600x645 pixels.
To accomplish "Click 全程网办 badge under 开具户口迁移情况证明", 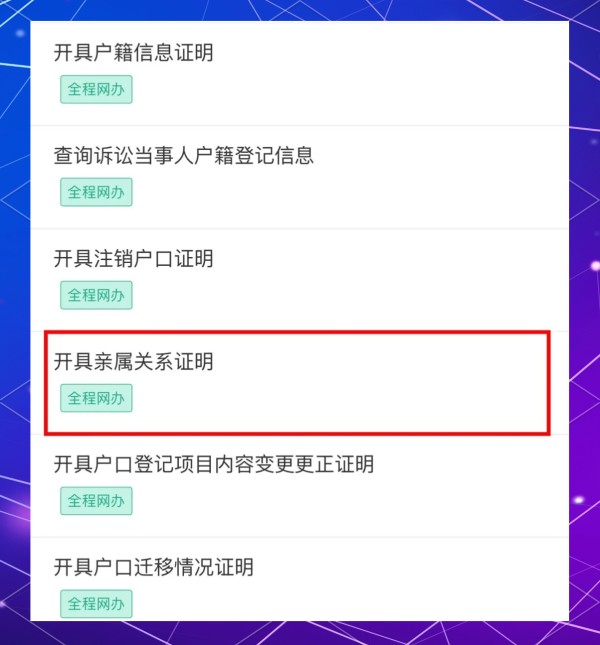I will tap(96, 603).
